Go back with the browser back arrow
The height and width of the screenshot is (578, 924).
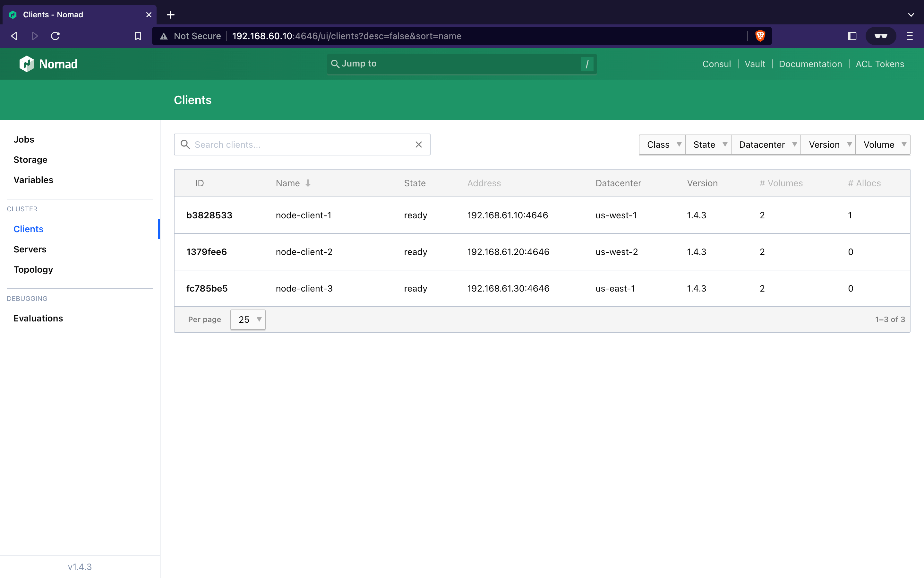point(14,36)
